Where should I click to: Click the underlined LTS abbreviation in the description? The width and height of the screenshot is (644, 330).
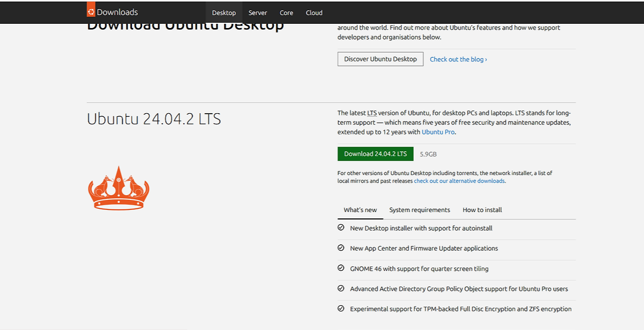(x=372, y=113)
